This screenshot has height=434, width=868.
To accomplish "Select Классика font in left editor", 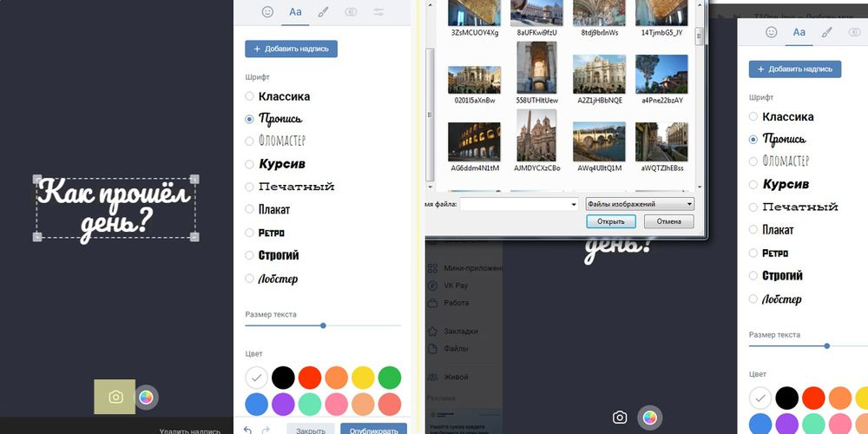I will 278,96.
